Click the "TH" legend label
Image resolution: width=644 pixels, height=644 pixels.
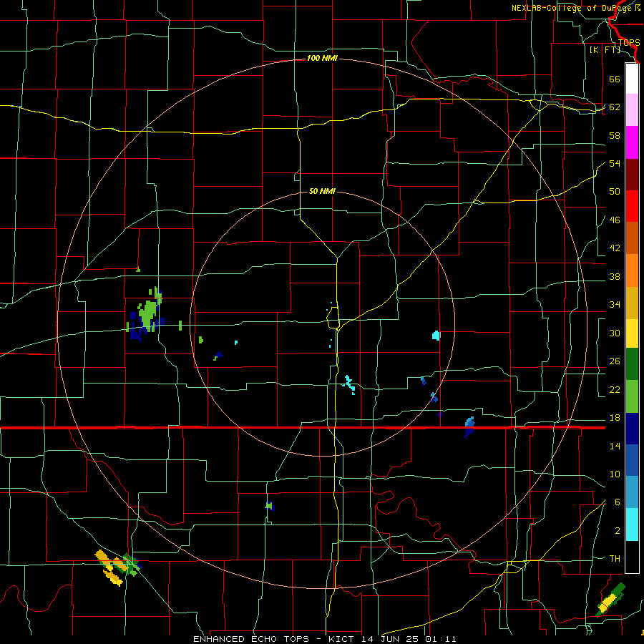[x=615, y=559]
